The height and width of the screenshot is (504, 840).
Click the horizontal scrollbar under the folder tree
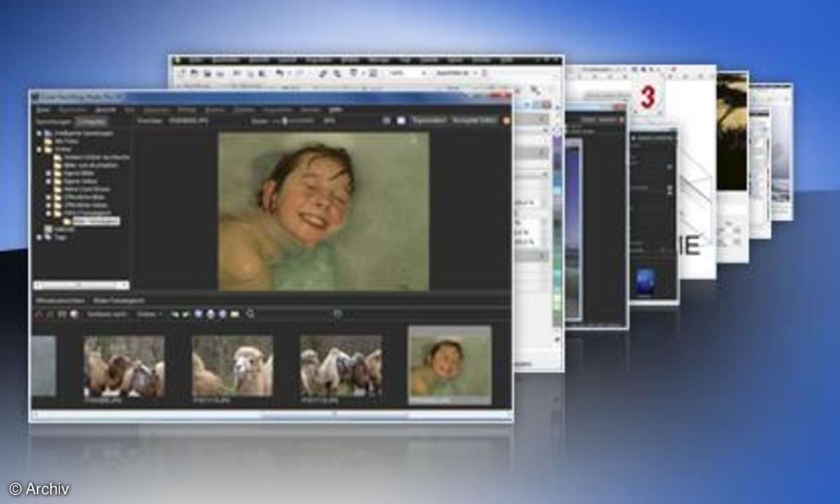pyautogui.click(x=81, y=285)
